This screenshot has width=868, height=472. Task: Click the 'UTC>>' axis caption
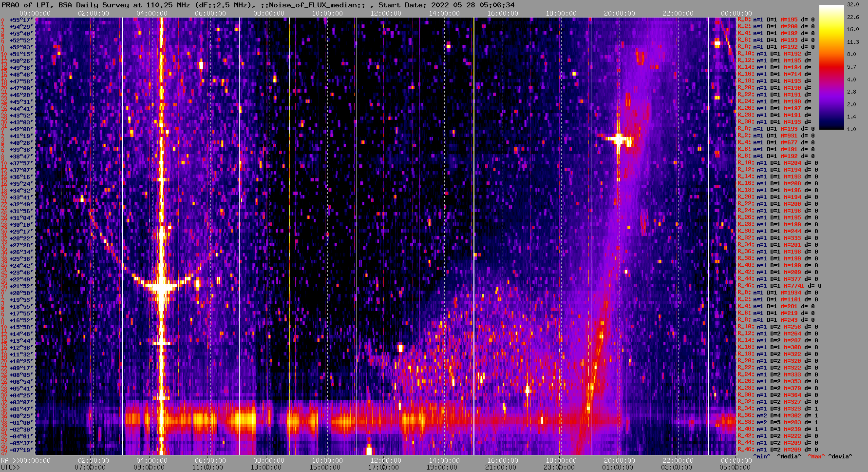click(10, 467)
